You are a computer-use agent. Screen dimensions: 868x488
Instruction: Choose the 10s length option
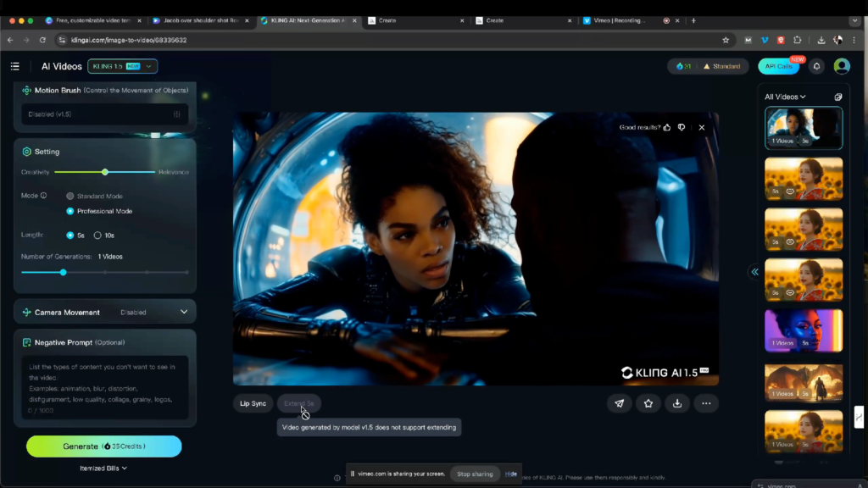97,235
